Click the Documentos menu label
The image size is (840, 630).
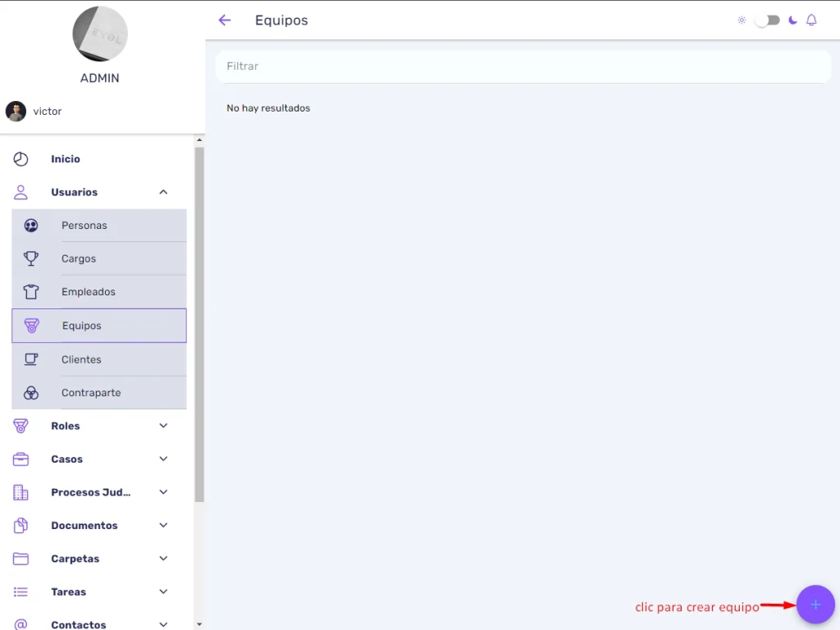pyautogui.click(x=84, y=526)
